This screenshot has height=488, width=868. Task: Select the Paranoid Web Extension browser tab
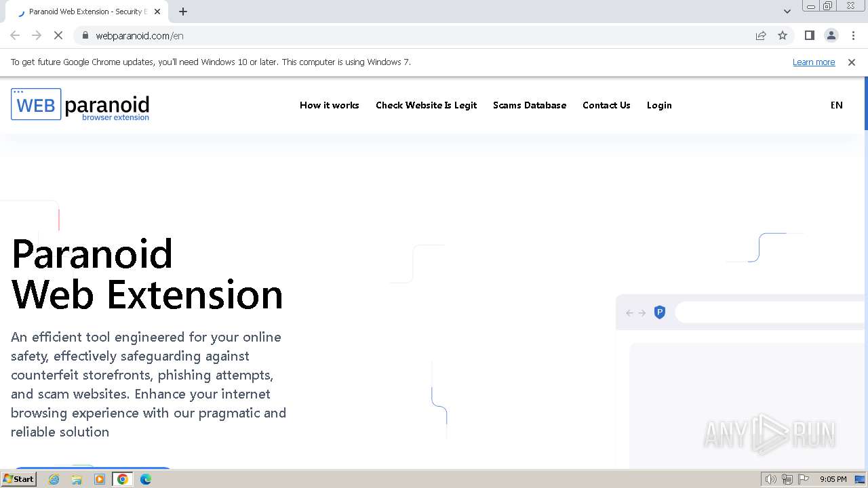click(88, 12)
